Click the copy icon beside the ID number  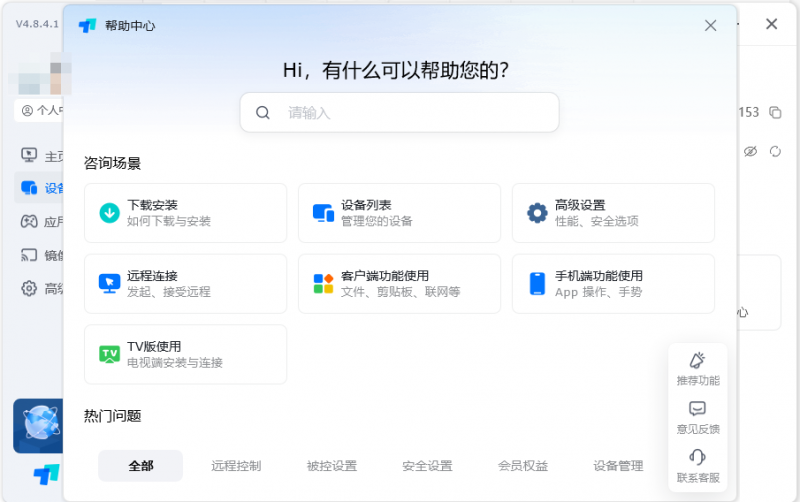(x=775, y=113)
